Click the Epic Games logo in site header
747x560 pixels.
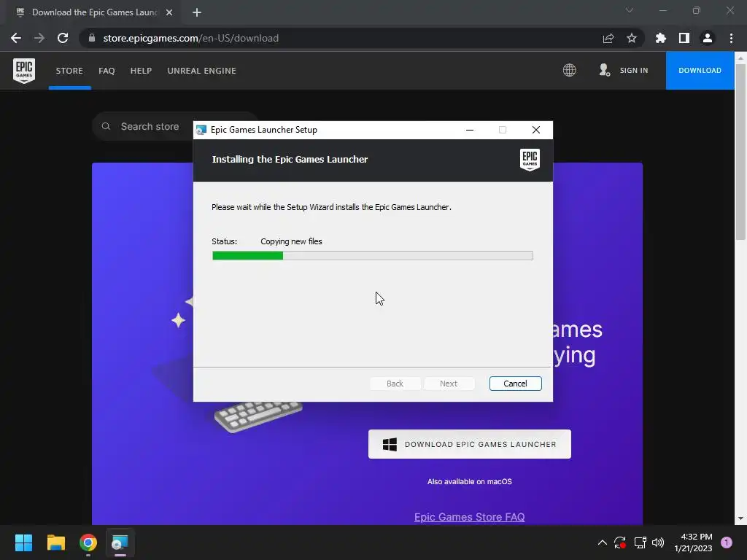coord(24,71)
